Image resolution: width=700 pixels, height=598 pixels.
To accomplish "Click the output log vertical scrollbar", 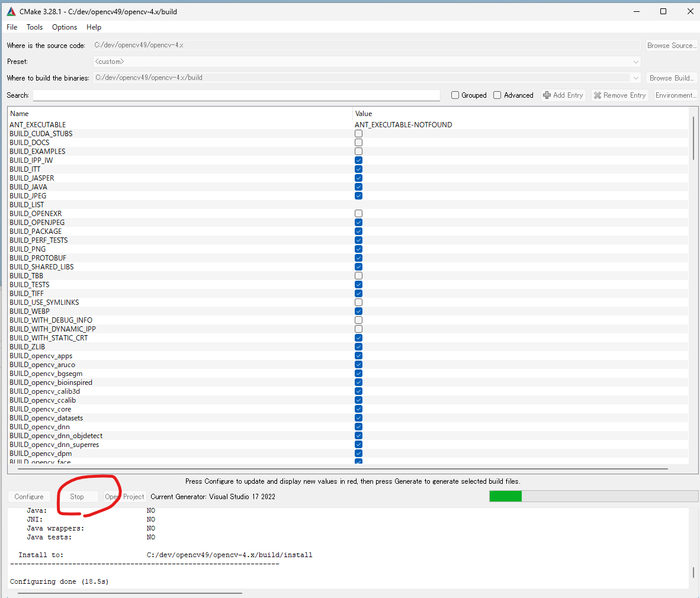I will click(693, 572).
